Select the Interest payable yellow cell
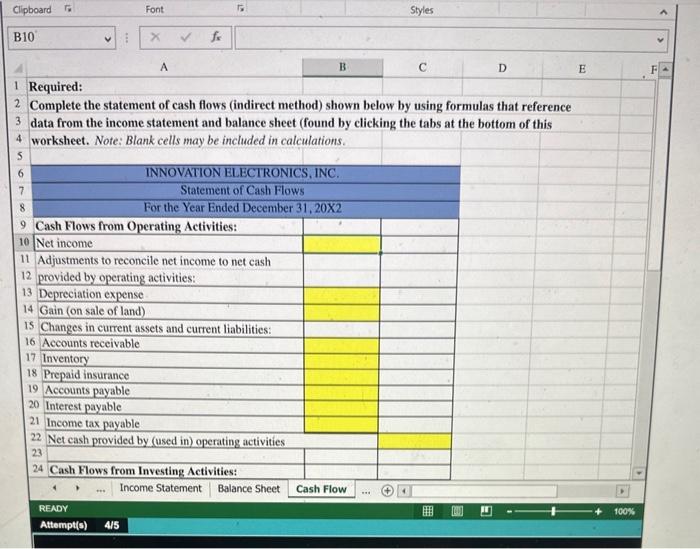This screenshot has width=700, height=549. coord(341,408)
